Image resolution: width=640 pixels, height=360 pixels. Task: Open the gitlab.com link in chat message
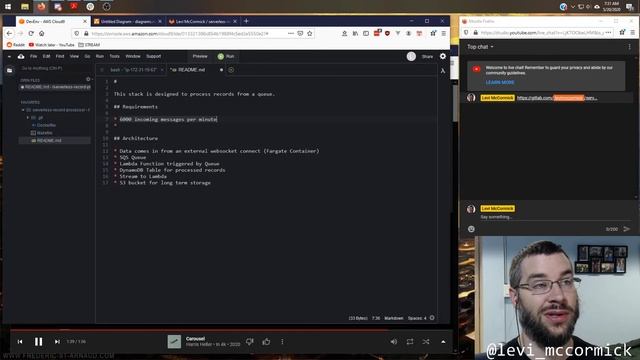point(557,98)
